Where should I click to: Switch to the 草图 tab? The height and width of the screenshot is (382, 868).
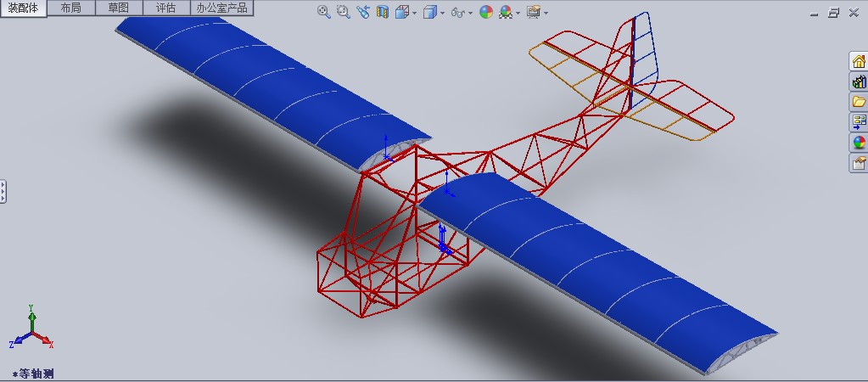point(119,8)
